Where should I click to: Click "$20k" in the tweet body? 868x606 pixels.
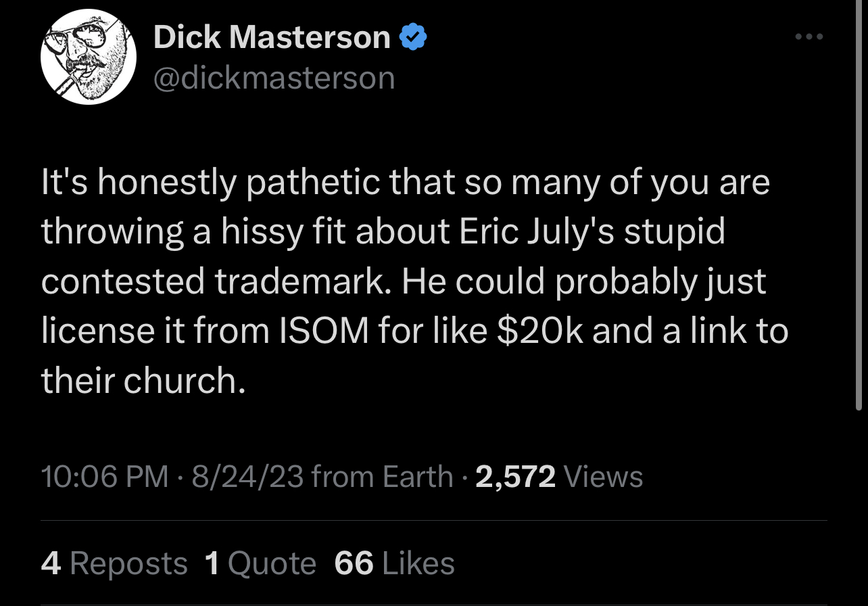(x=540, y=331)
